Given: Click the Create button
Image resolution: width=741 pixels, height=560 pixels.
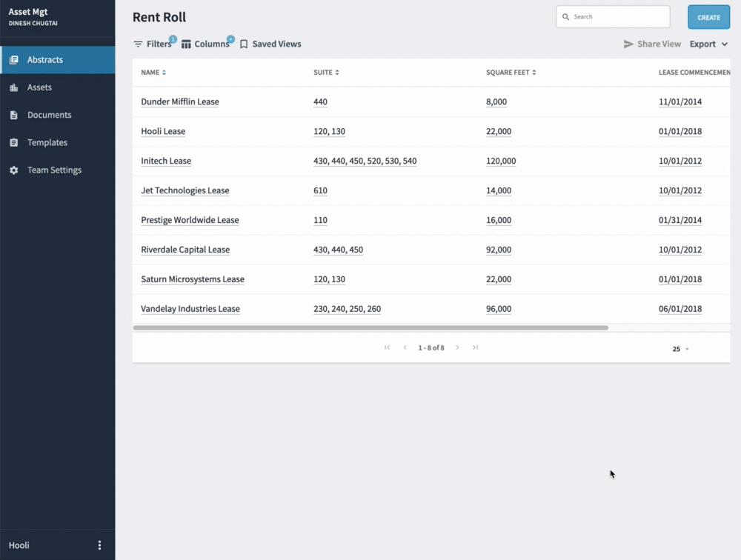Looking at the screenshot, I should pyautogui.click(x=709, y=17).
